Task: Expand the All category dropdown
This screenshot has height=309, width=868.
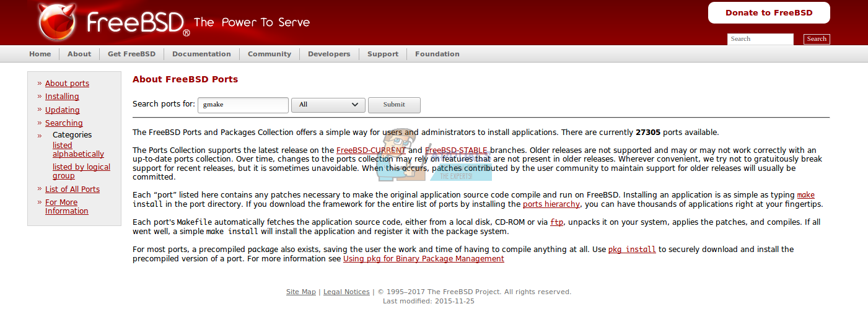Action: 328,105
